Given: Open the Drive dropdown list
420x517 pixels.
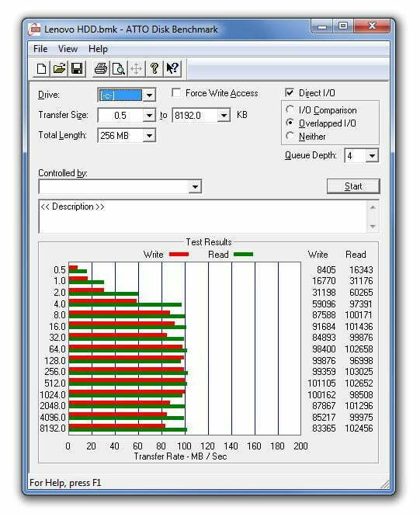Looking at the screenshot, I should pyautogui.click(x=149, y=95).
